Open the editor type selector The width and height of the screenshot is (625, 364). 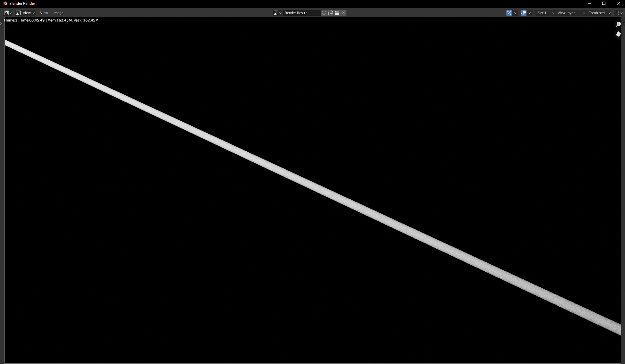8,13
